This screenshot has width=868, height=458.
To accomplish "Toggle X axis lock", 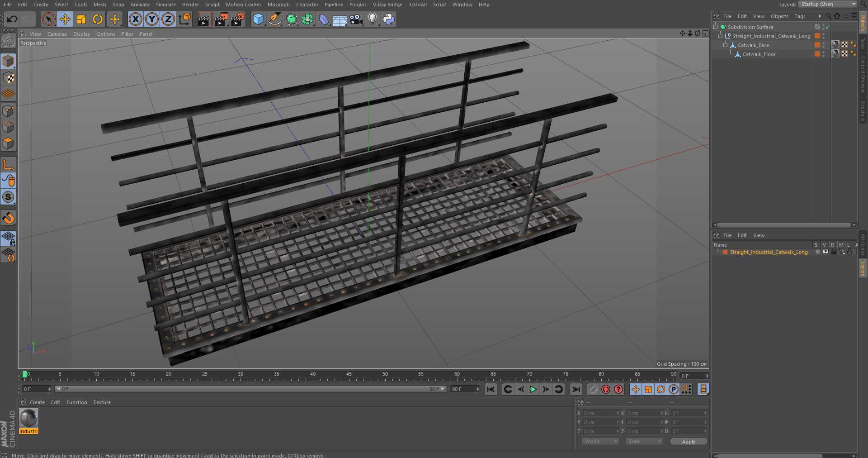I will 135,19.
